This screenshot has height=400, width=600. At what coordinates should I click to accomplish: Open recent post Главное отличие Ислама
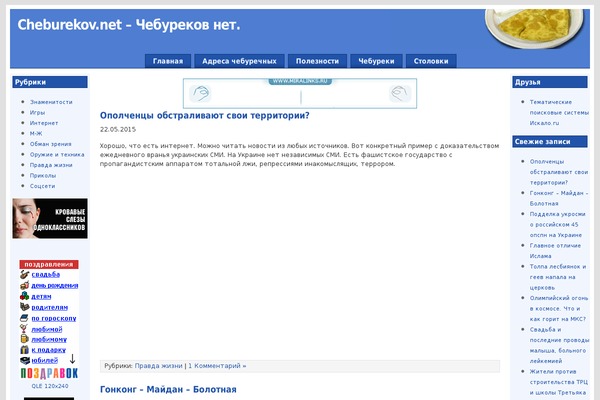pos(555,251)
